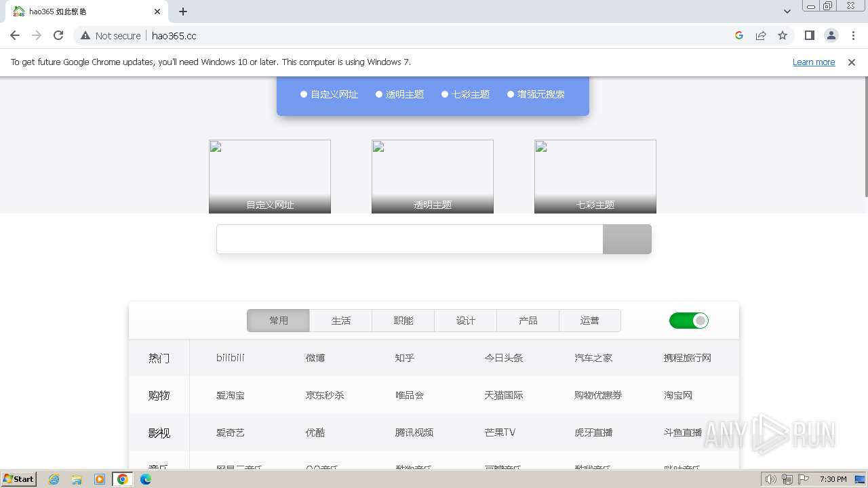Select 增强元搜索 radio option
868x488 pixels.
(x=536, y=94)
